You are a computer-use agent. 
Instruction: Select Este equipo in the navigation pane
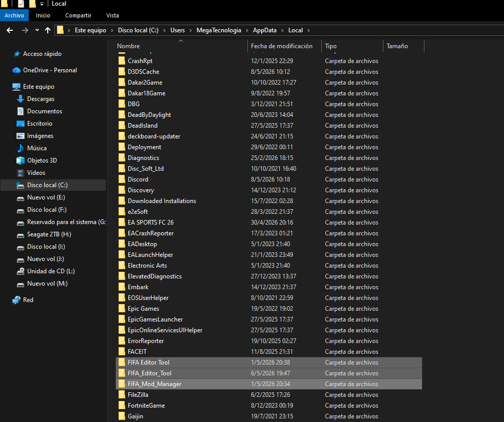(38, 87)
